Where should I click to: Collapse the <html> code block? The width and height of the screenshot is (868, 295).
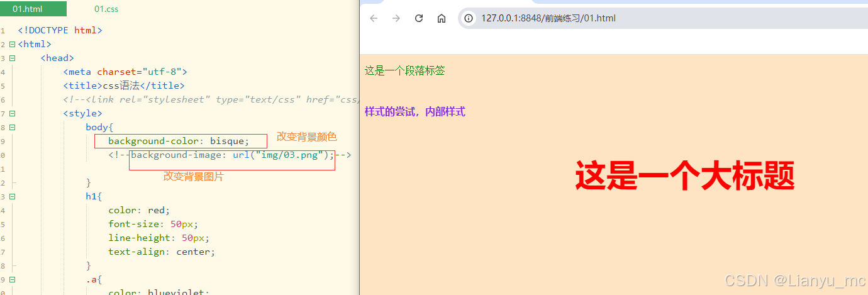pyautogui.click(x=12, y=44)
